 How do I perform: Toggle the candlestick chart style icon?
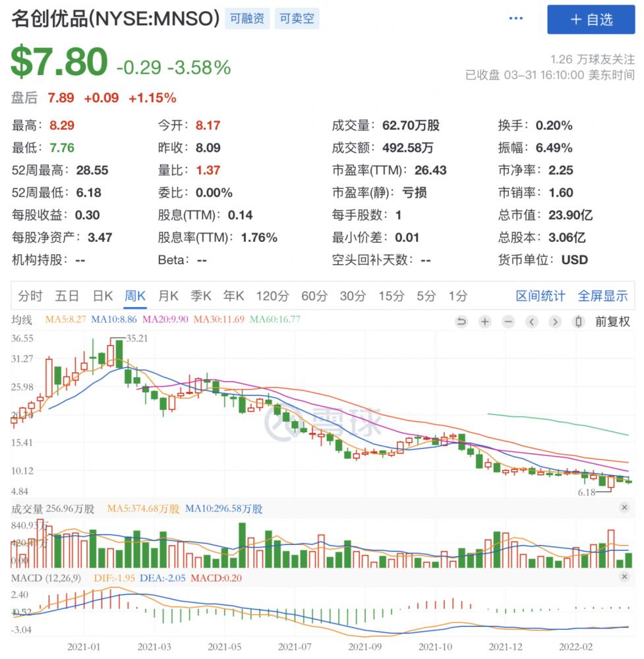click(x=579, y=322)
